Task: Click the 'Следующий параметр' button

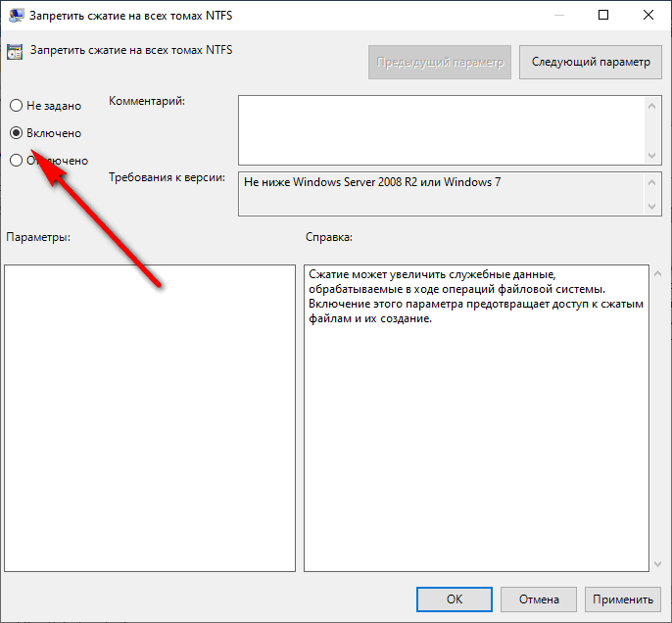Action: point(590,62)
